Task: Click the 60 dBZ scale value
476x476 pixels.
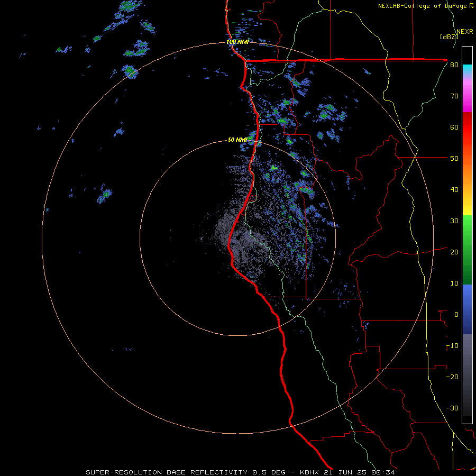Action: pyautogui.click(x=454, y=127)
